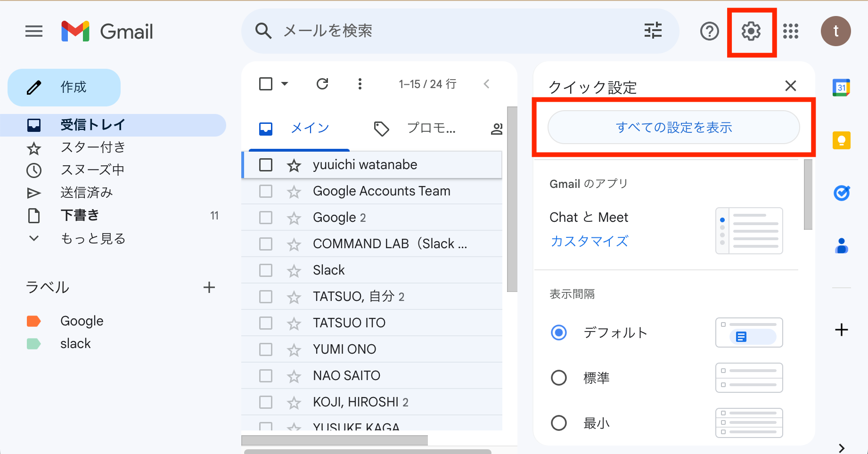Open search filter options icon
Viewport: 868px width, 454px height.
pyautogui.click(x=653, y=31)
